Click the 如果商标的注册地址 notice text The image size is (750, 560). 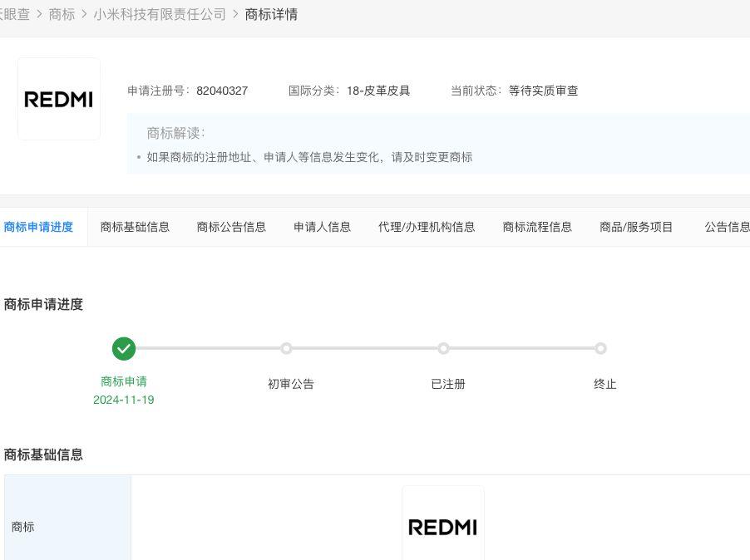309,157
